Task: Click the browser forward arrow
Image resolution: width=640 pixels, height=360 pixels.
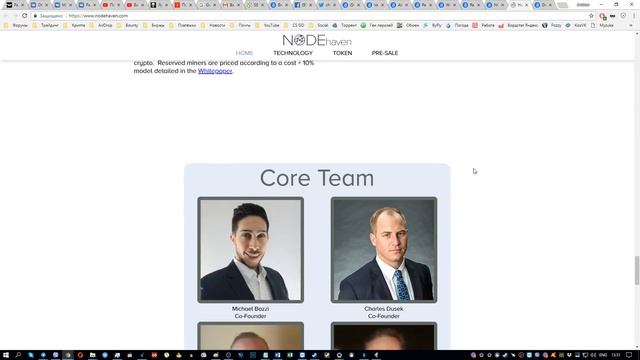Action: [x=15, y=16]
